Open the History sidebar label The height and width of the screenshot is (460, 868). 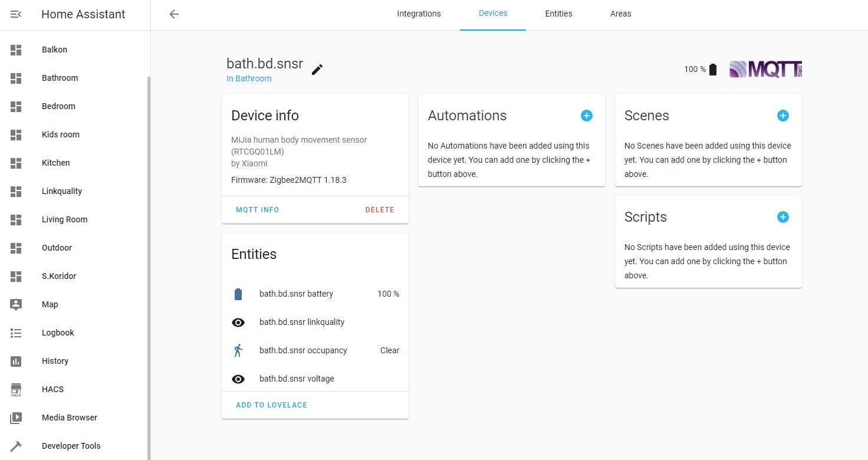click(x=55, y=361)
